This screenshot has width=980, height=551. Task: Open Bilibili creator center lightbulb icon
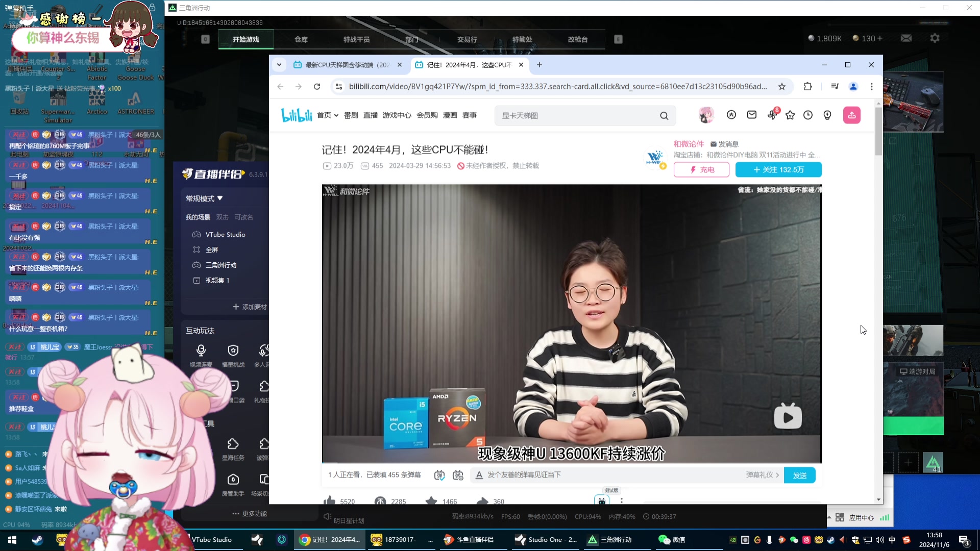point(827,115)
